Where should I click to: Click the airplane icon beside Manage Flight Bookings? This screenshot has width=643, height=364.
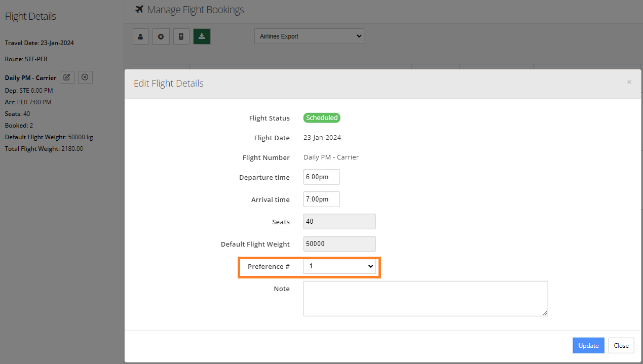coord(139,9)
